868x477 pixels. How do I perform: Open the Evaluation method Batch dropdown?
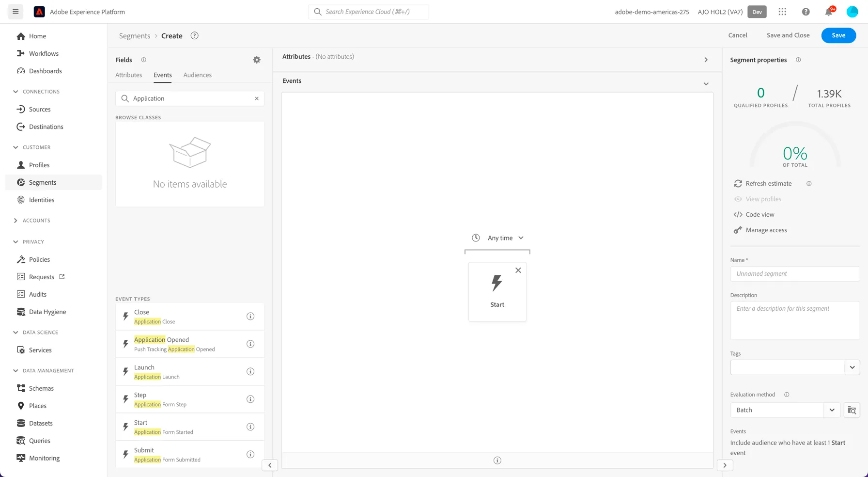832,410
